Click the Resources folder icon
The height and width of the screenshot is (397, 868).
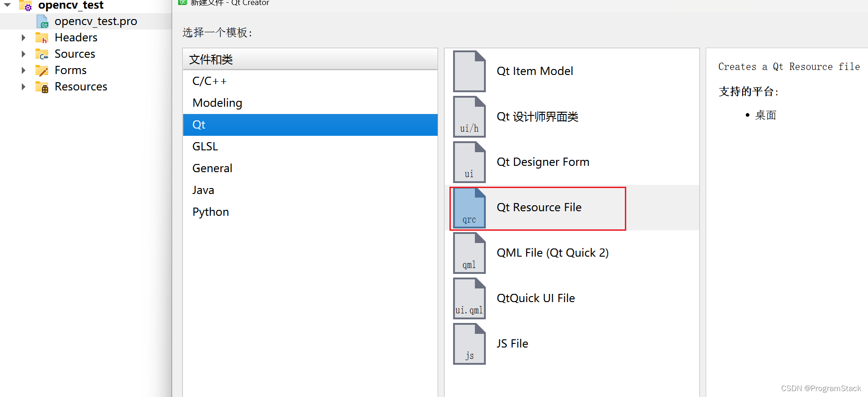point(42,87)
